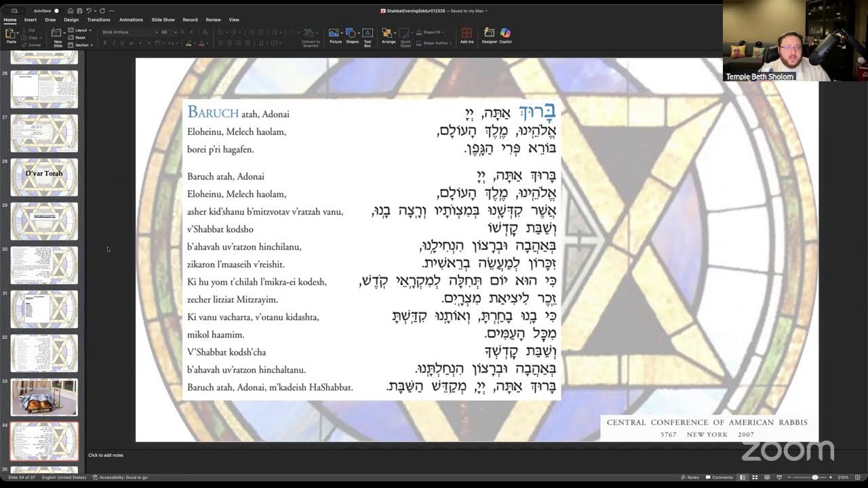Open the Insert ribbon tab
This screenshot has height=488, width=868.
click(x=31, y=20)
